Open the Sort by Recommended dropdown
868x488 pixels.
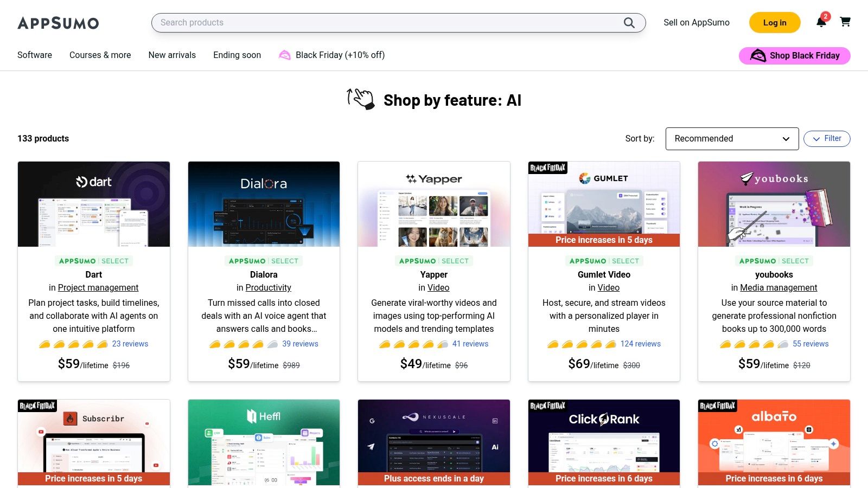point(732,138)
